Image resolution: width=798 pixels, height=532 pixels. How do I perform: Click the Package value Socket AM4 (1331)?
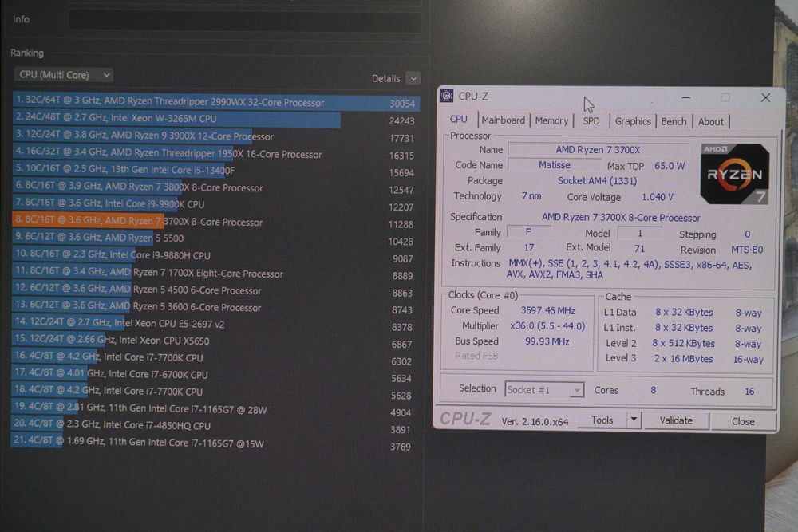(597, 180)
